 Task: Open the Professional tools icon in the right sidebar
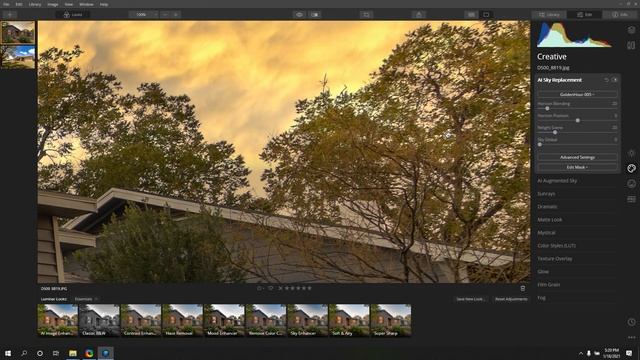click(x=631, y=199)
